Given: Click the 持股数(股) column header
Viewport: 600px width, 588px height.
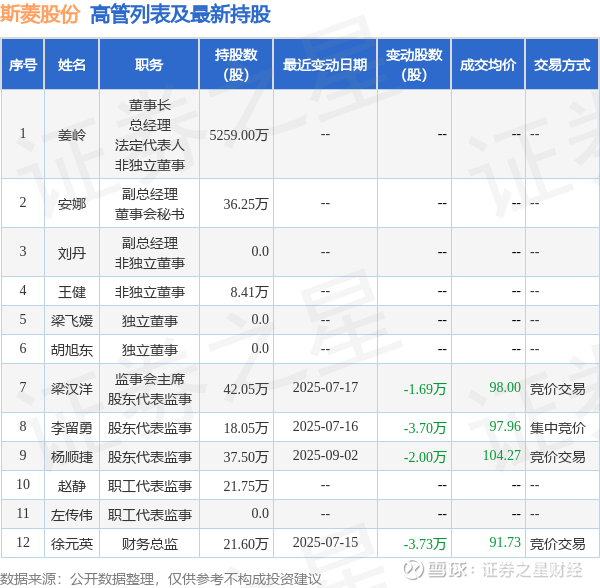Looking at the screenshot, I should [236, 65].
